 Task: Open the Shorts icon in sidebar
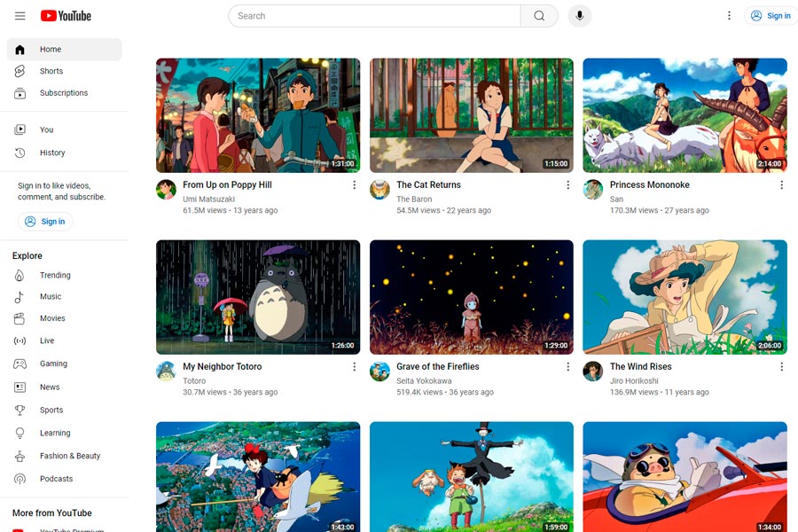[20, 71]
